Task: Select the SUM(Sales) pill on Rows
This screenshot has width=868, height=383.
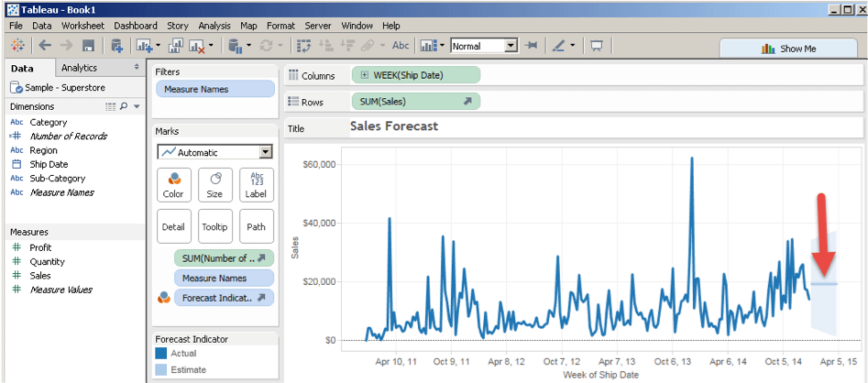Action: [414, 101]
